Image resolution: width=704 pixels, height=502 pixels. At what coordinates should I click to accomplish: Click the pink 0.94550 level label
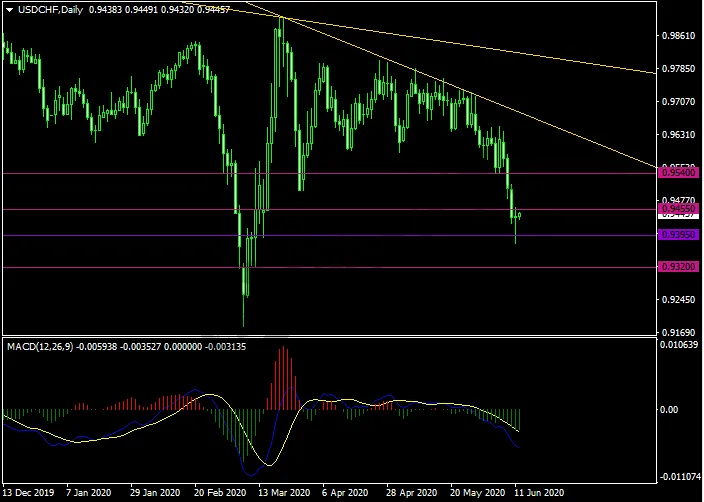pos(678,209)
